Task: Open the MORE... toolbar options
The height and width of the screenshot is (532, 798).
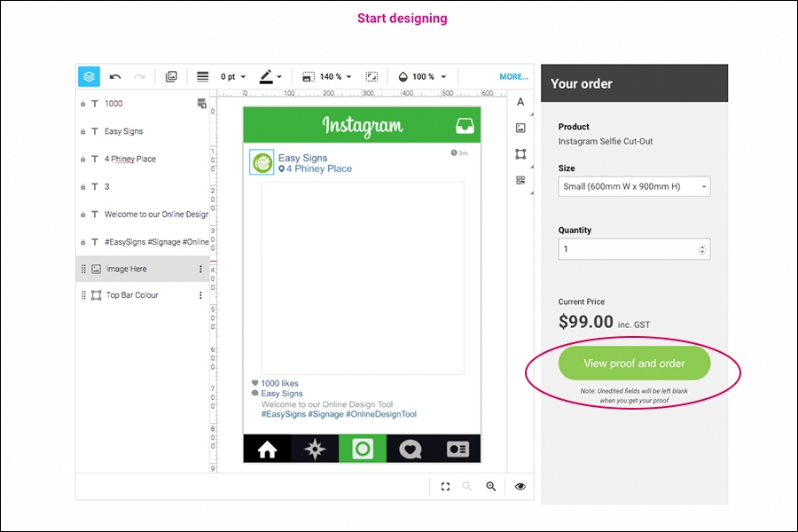Action: click(x=514, y=77)
